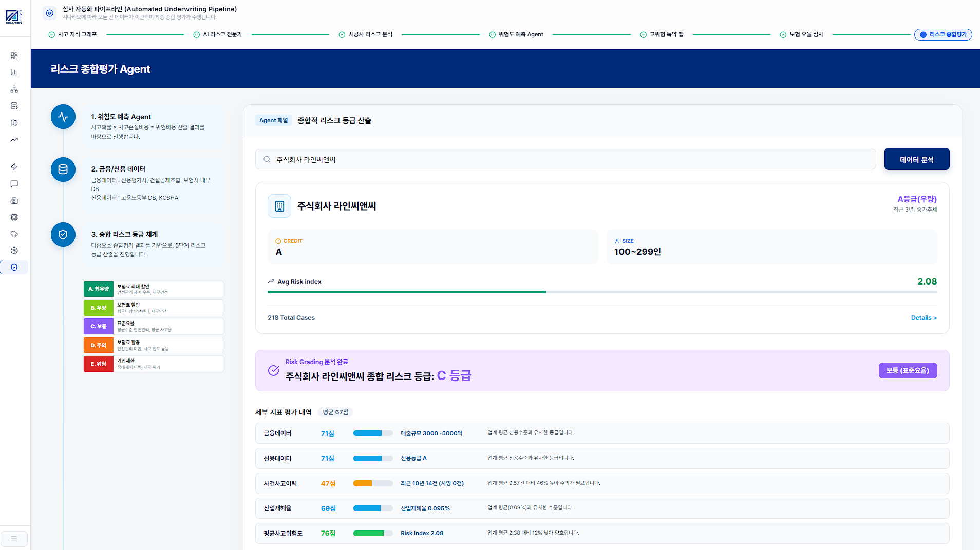Go to 사고 지식 그래프 pipeline step
The width and height of the screenshot is (980, 550).
(72, 34)
